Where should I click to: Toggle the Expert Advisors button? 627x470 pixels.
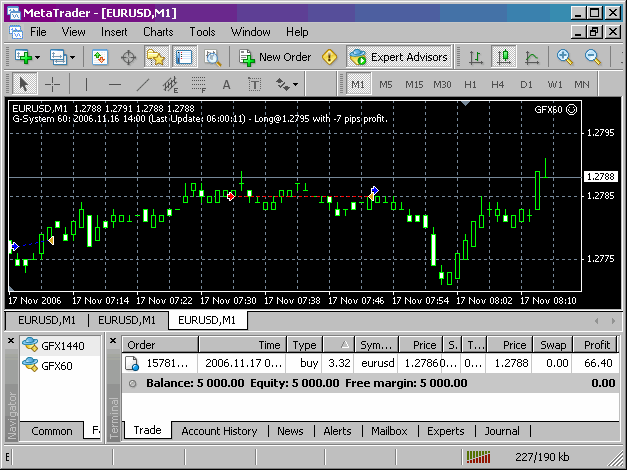[399, 57]
